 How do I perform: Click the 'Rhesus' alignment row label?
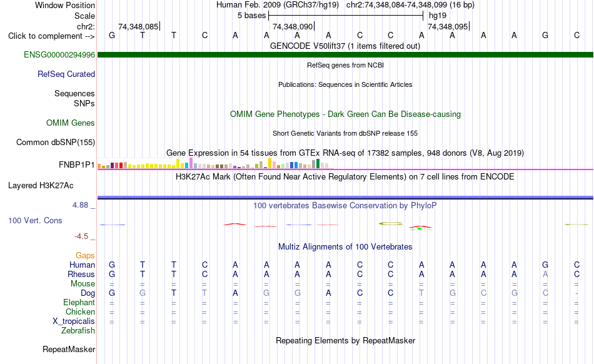click(81, 274)
